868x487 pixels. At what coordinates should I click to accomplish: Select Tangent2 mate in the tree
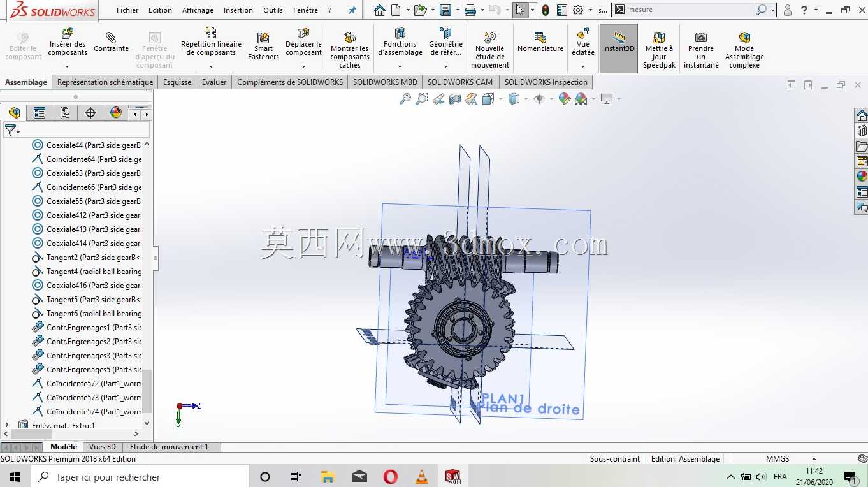[x=87, y=258]
